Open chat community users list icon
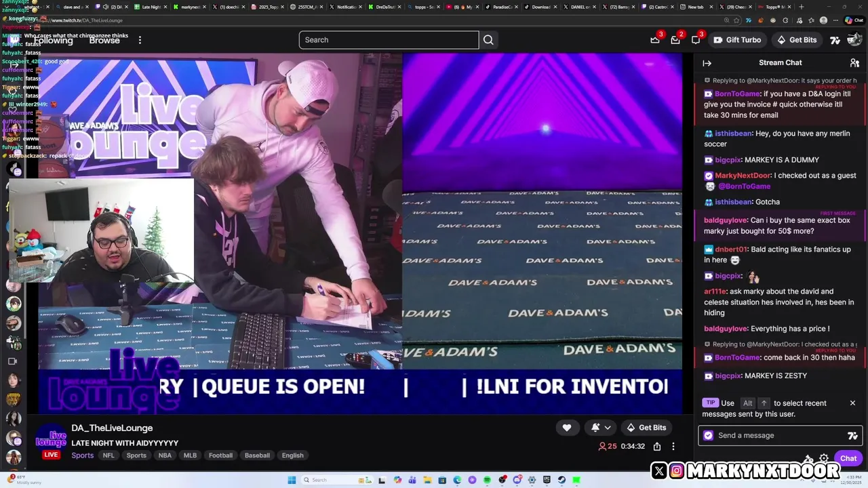The height and width of the screenshot is (488, 868). (854, 63)
